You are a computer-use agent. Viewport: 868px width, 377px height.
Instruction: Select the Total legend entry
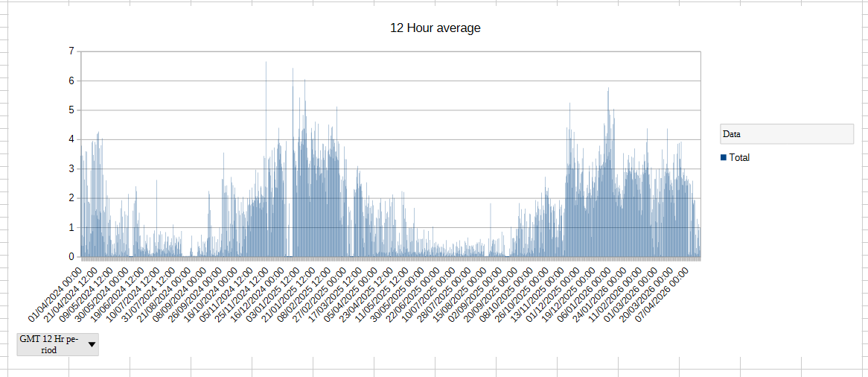[x=739, y=158]
